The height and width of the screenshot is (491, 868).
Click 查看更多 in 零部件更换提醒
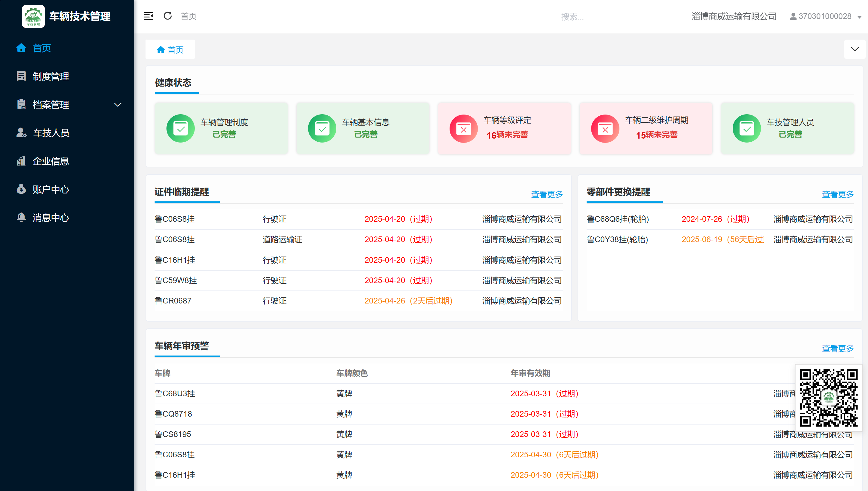coord(837,194)
